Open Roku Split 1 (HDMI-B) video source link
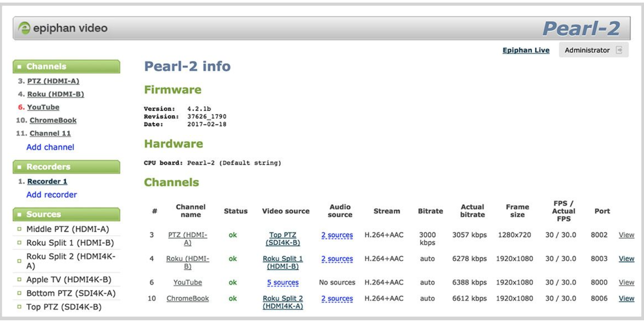 [283, 262]
